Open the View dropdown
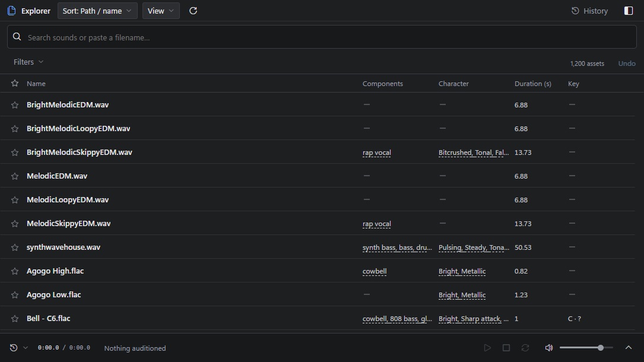This screenshot has height=362, width=644. [161, 11]
